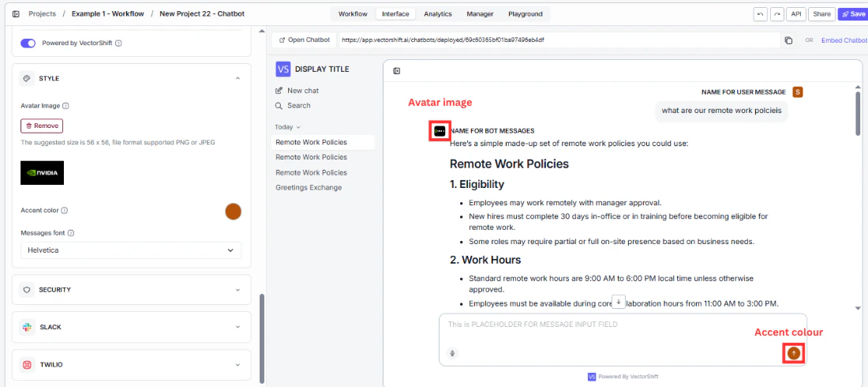Click the microphone icon in the message box
This screenshot has width=868, height=387.
(452, 353)
